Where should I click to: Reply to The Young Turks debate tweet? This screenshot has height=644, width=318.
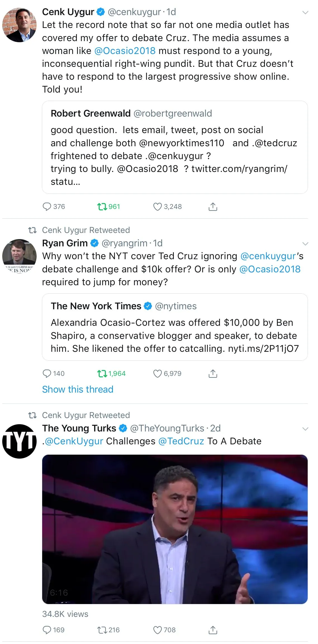pyautogui.click(x=47, y=630)
